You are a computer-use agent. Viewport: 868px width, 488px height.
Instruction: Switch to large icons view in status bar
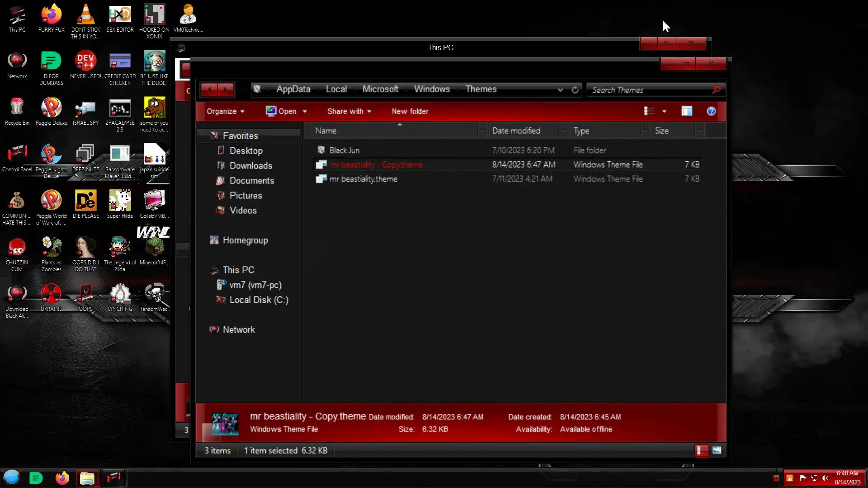pos(717,450)
